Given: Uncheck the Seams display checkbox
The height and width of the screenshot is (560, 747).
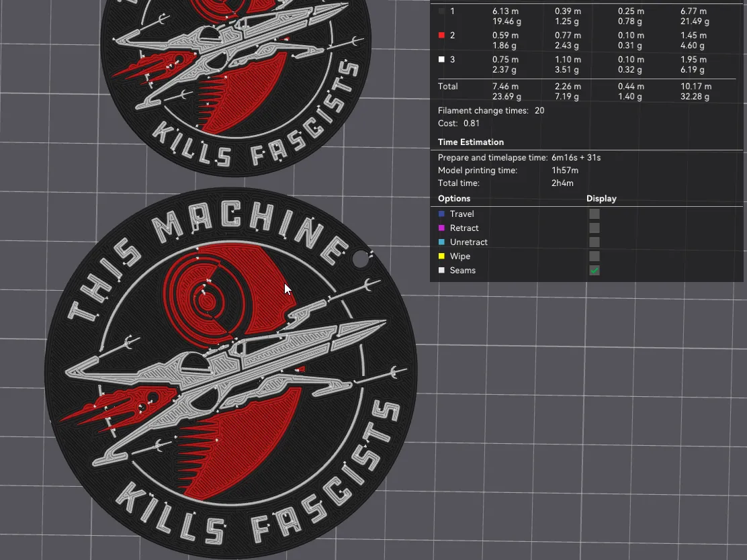Looking at the screenshot, I should click(594, 271).
